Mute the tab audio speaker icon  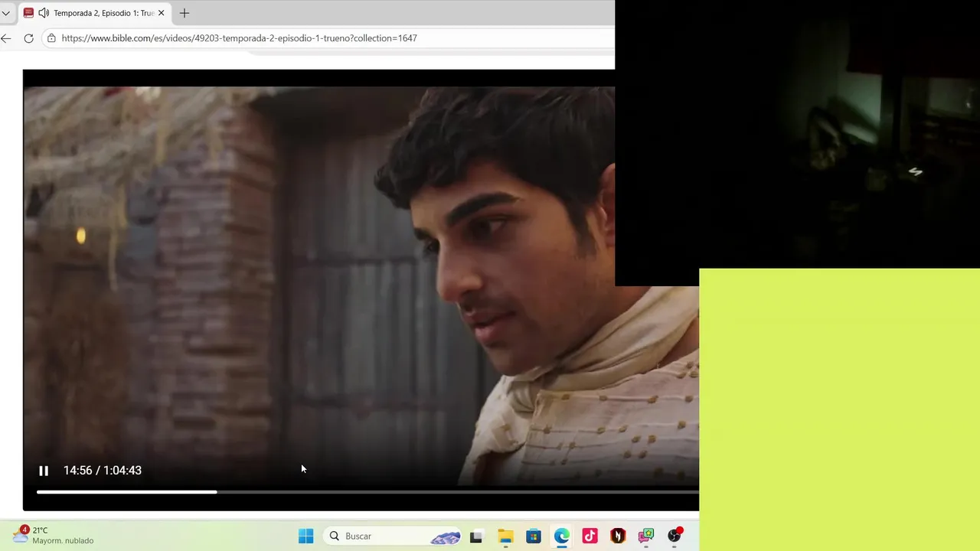(44, 13)
